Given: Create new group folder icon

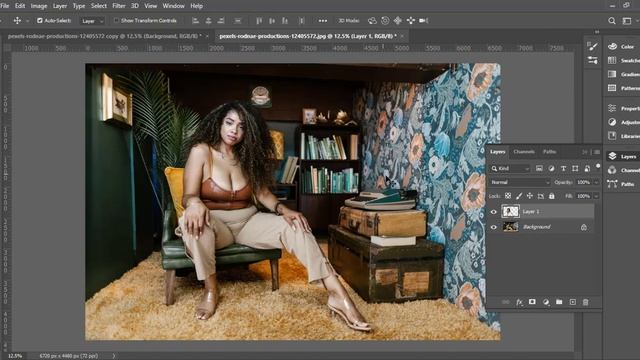Looking at the screenshot, I should pyautogui.click(x=559, y=302).
